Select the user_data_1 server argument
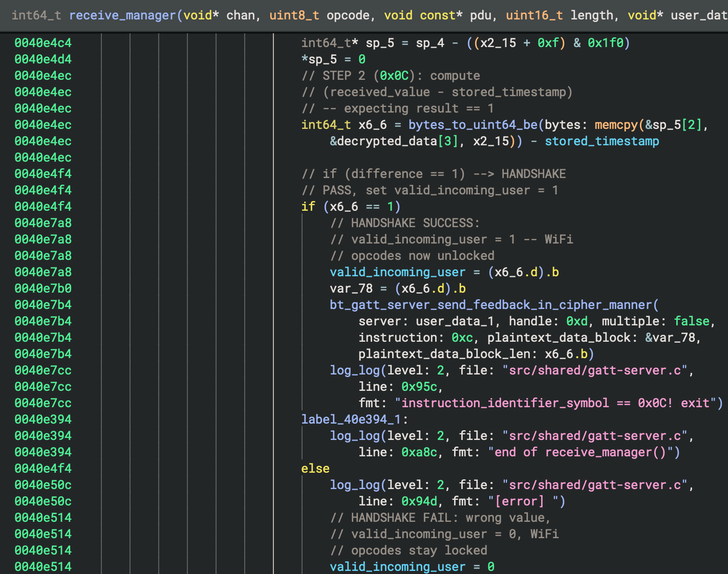 pos(455,321)
